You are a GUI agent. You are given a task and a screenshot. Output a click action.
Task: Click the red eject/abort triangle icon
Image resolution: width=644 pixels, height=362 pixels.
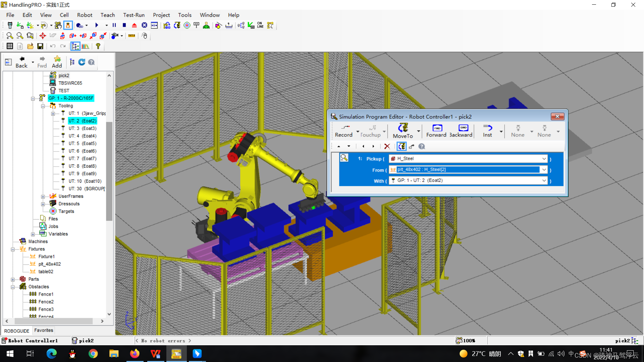point(135,25)
